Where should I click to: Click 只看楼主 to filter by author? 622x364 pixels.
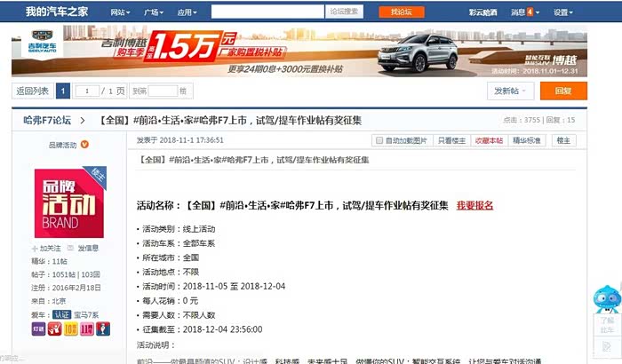(x=451, y=140)
